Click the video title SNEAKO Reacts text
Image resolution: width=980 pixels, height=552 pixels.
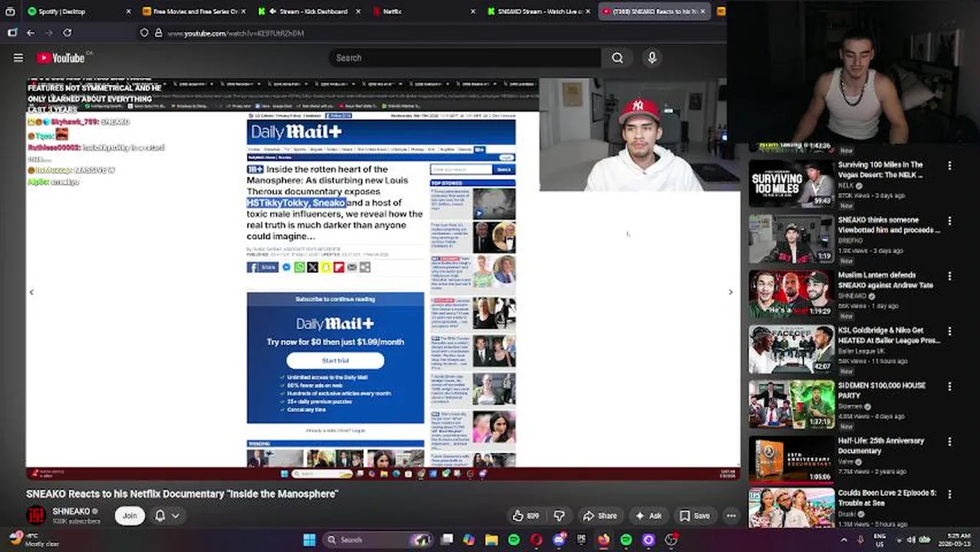point(182,494)
